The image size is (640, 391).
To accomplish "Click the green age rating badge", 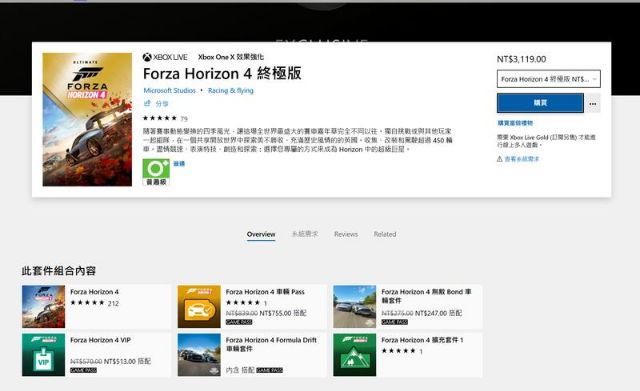I will coord(156,172).
